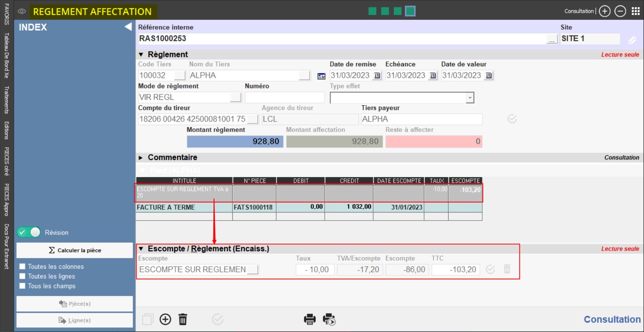Click the add circle icon in bottom toolbar

point(165,319)
